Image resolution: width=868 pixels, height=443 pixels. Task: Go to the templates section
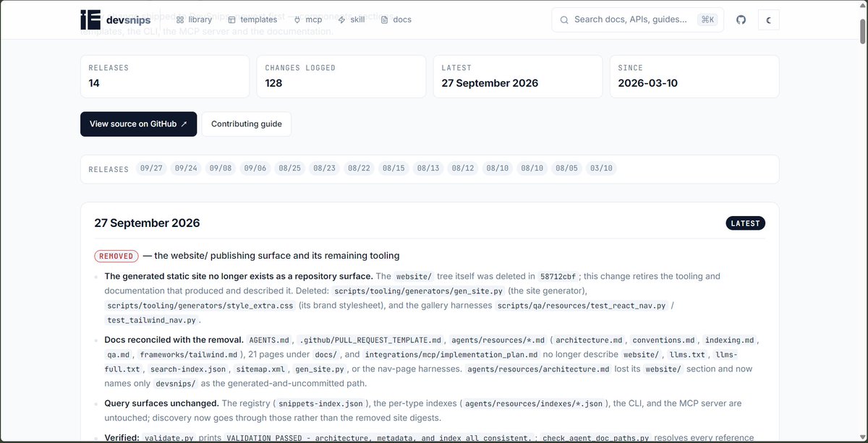pyautogui.click(x=252, y=20)
